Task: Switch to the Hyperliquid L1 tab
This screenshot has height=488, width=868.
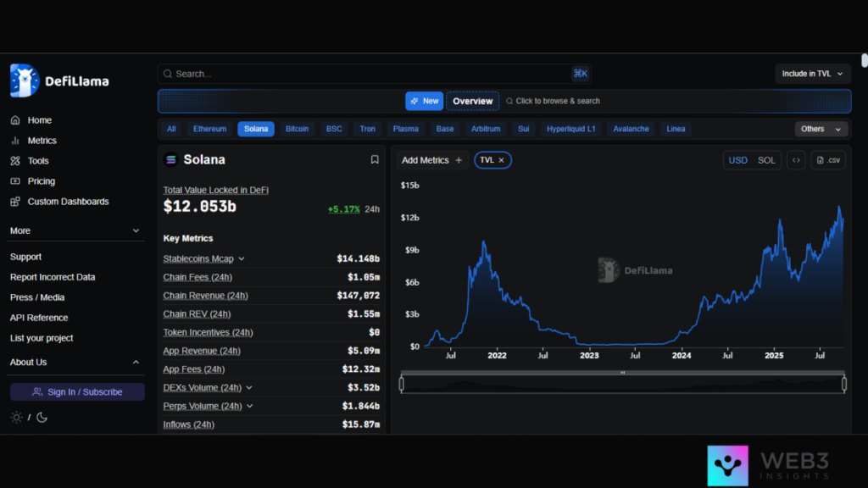Action: click(x=570, y=129)
